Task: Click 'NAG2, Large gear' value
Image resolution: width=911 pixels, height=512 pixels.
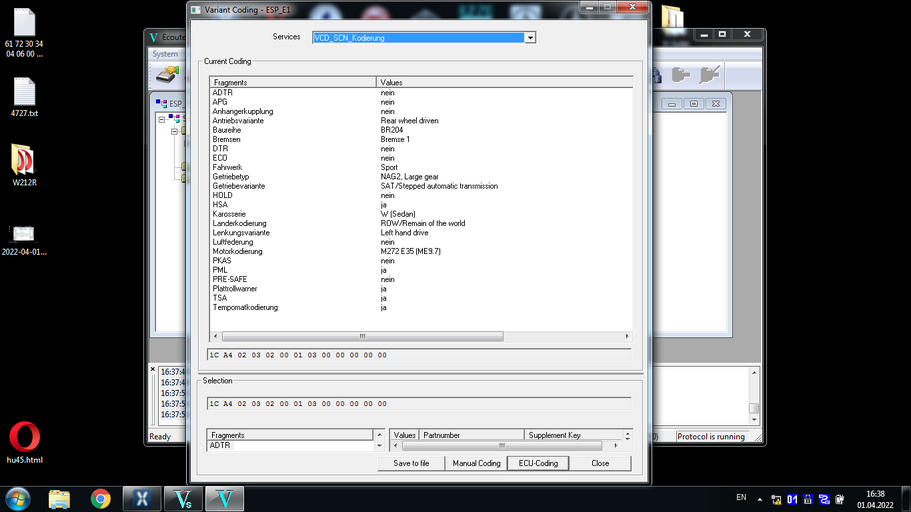Action: point(410,177)
